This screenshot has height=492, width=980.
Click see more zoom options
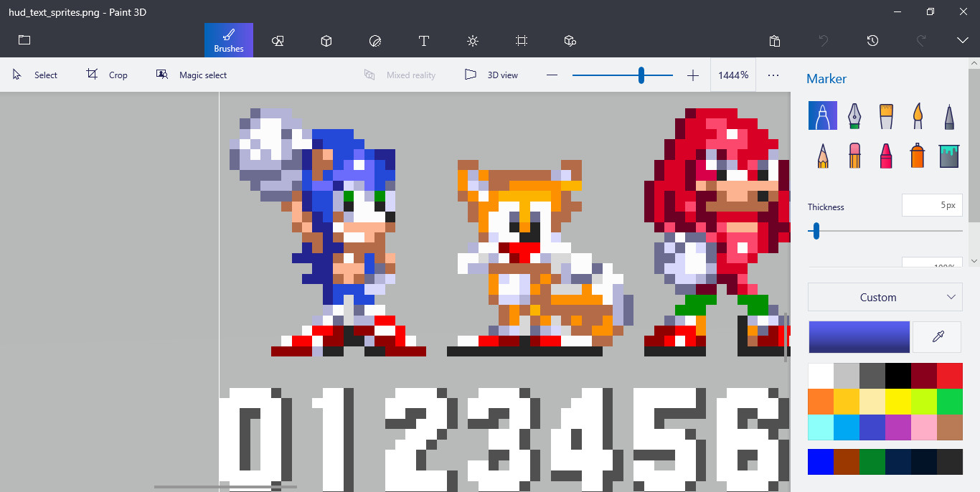pos(773,75)
